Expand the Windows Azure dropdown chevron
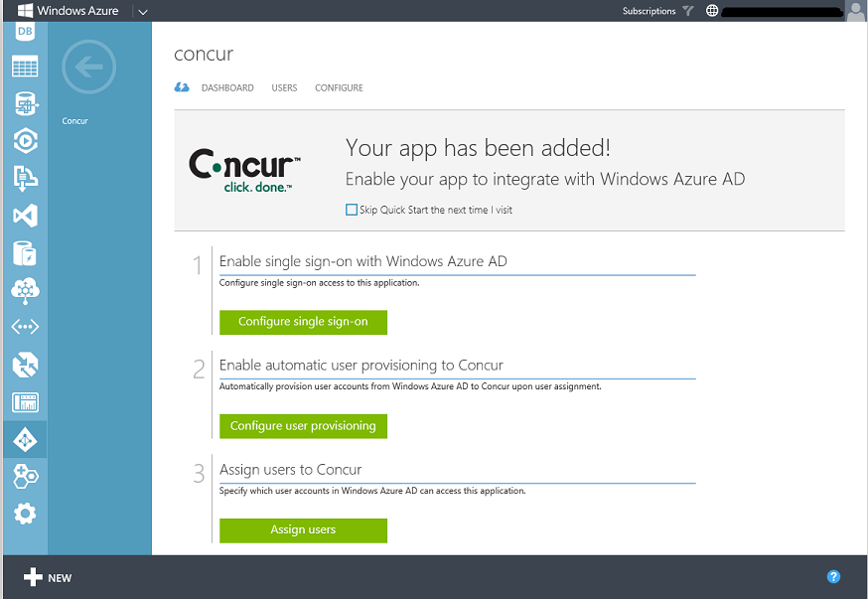 pyautogui.click(x=143, y=12)
